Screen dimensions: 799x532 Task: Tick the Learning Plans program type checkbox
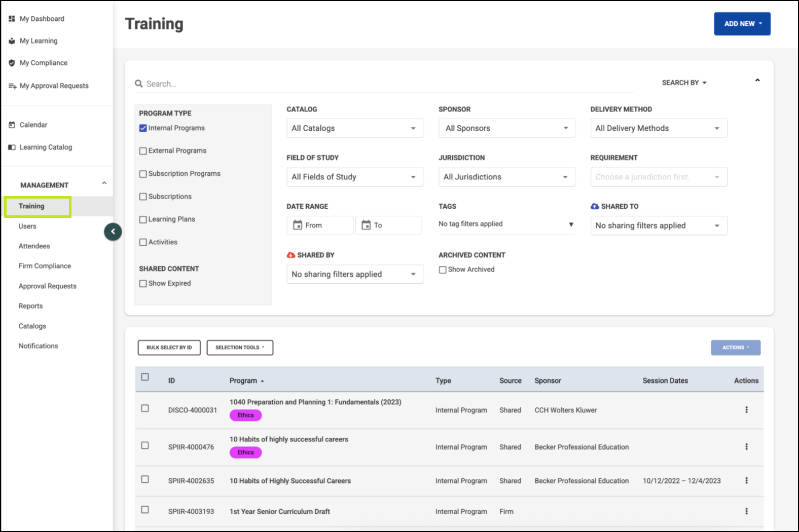[x=143, y=219]
